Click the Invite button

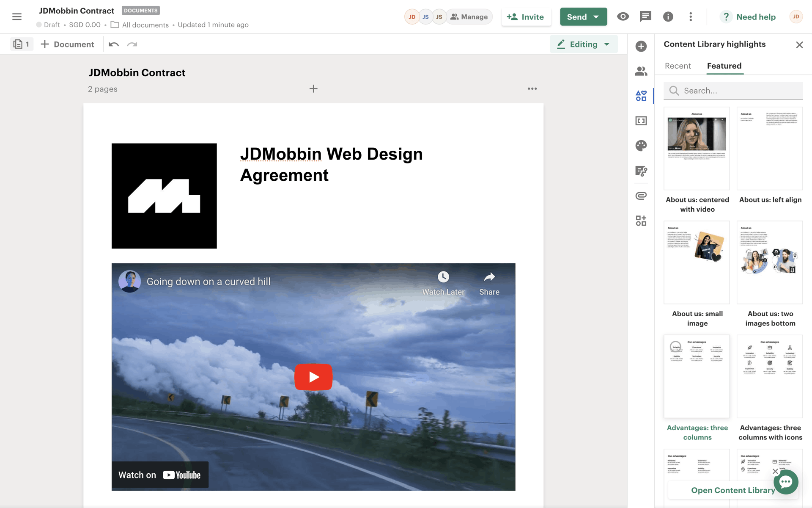[x=526, y=17]
